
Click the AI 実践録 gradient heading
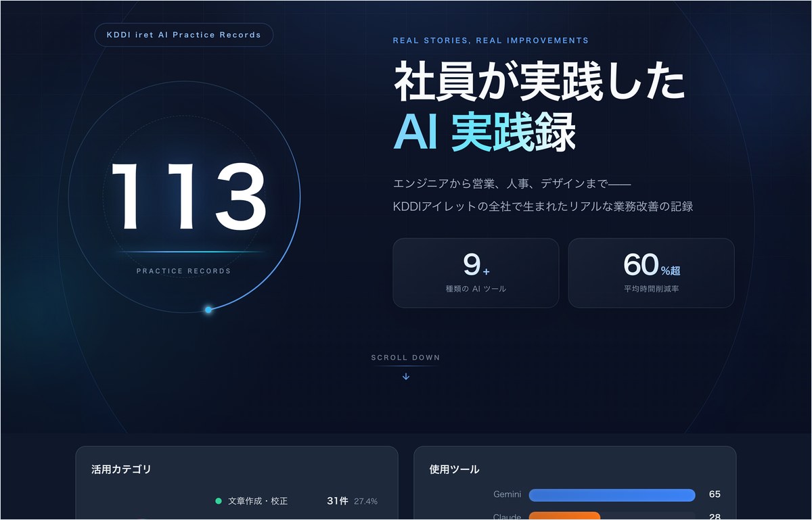click(484, 131)
